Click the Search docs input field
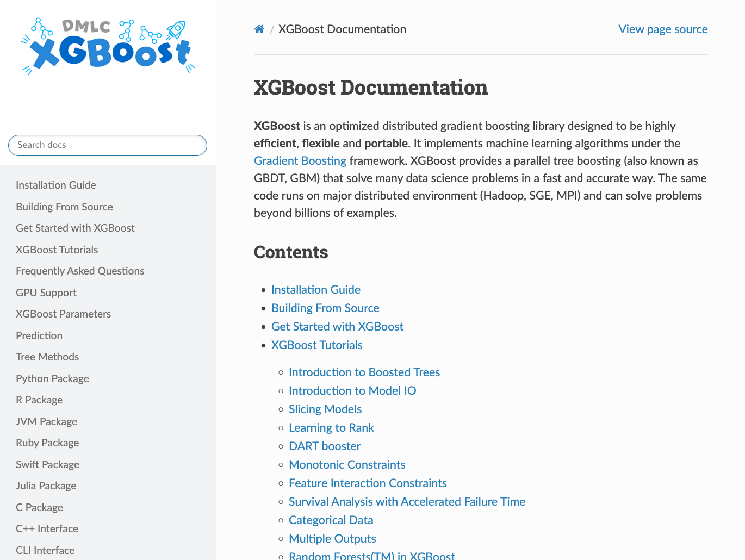 coord(108,145)
